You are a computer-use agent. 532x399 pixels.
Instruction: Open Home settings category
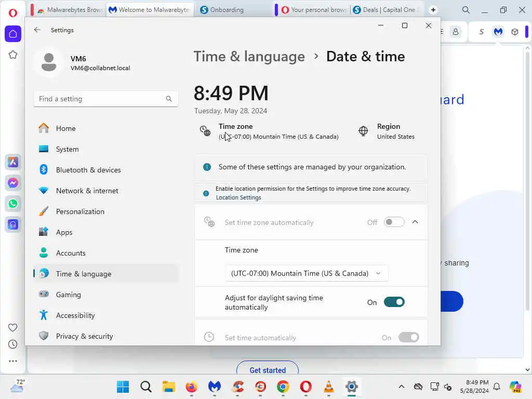point(106,128)
